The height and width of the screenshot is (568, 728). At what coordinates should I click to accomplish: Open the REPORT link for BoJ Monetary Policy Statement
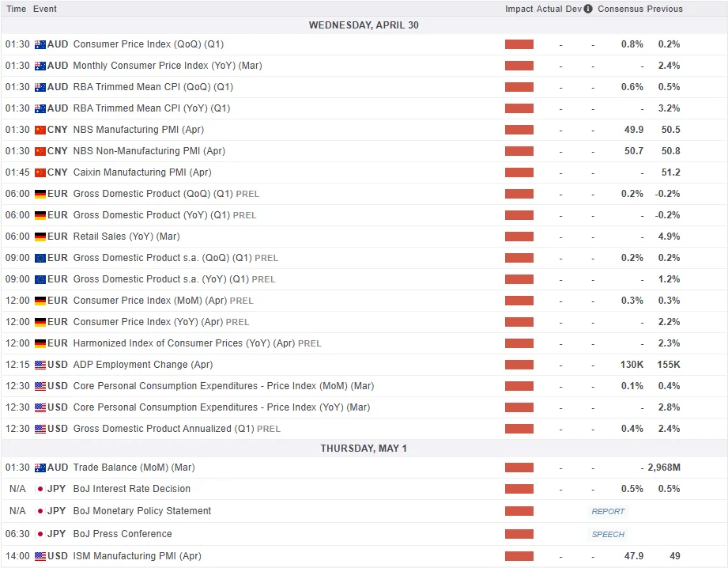(608, 511)
